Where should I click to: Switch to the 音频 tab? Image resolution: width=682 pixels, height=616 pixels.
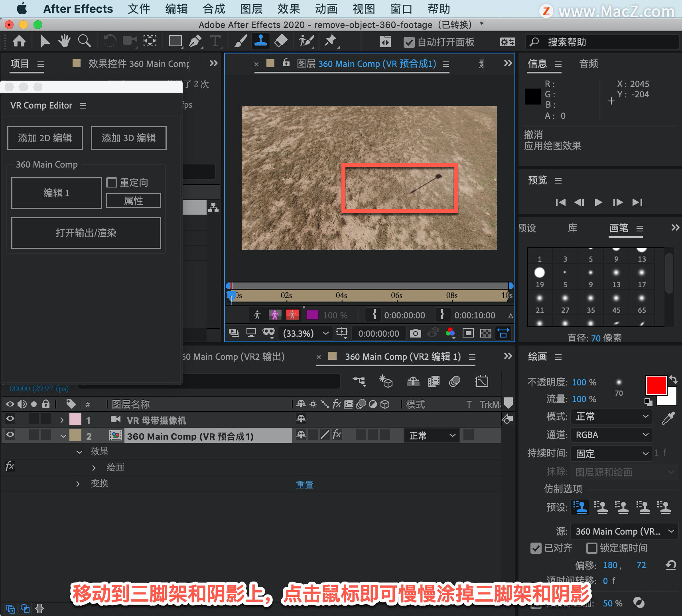pos(588,64)
